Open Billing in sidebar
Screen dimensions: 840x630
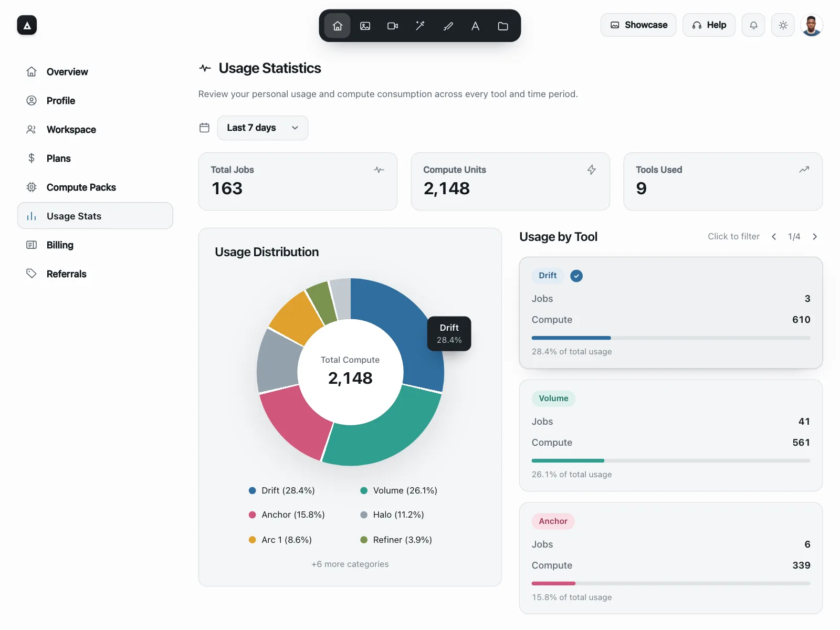[95, 245]
